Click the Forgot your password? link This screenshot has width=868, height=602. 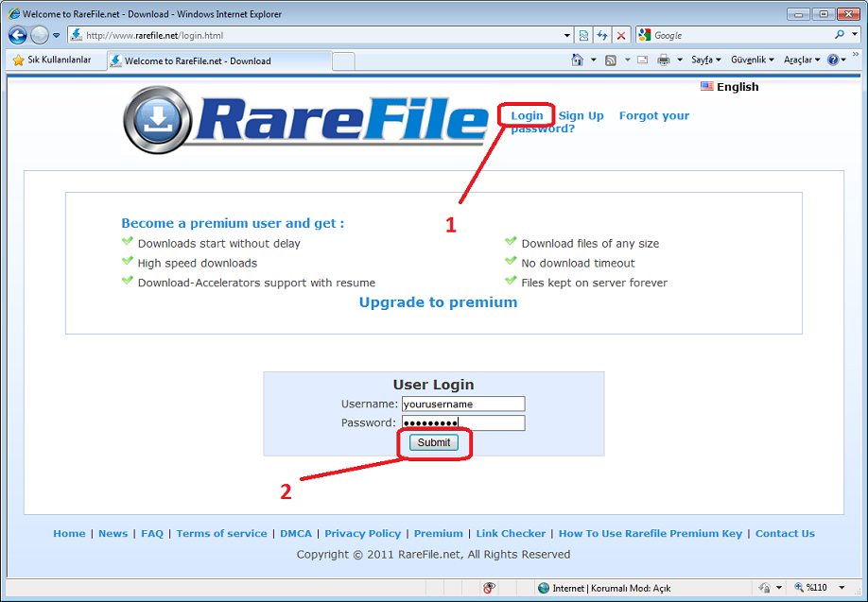[x=600, y=122]
